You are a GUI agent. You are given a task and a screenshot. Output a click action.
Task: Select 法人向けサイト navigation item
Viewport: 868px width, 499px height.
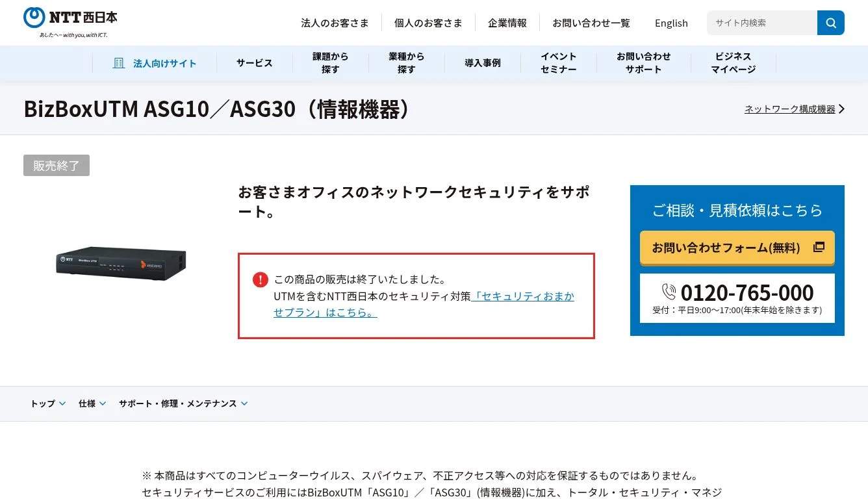pos(155,63)
